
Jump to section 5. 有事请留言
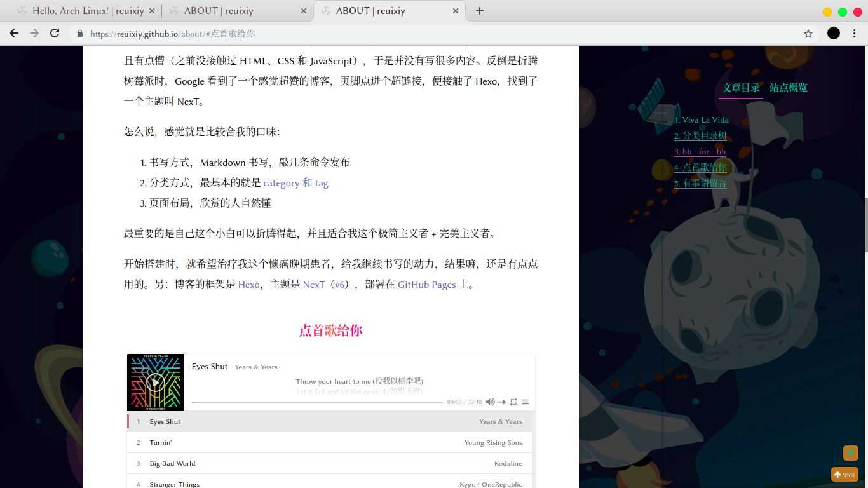[x=700, y=184]
